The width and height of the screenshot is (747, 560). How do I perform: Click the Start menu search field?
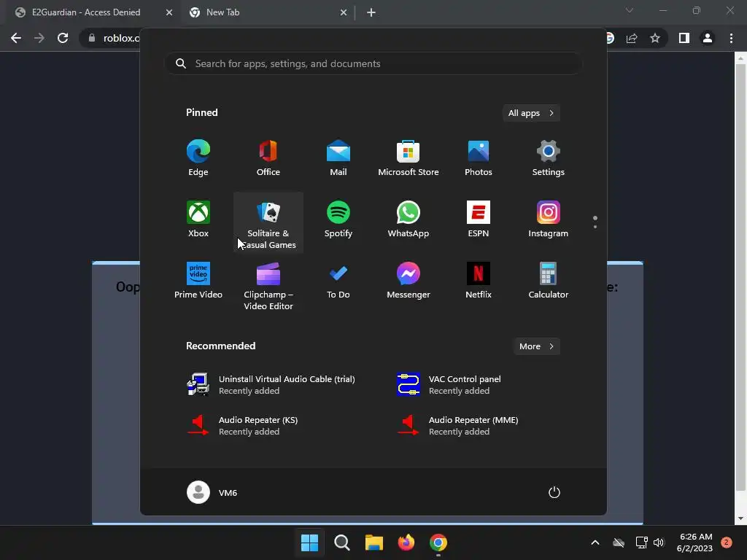373,64
